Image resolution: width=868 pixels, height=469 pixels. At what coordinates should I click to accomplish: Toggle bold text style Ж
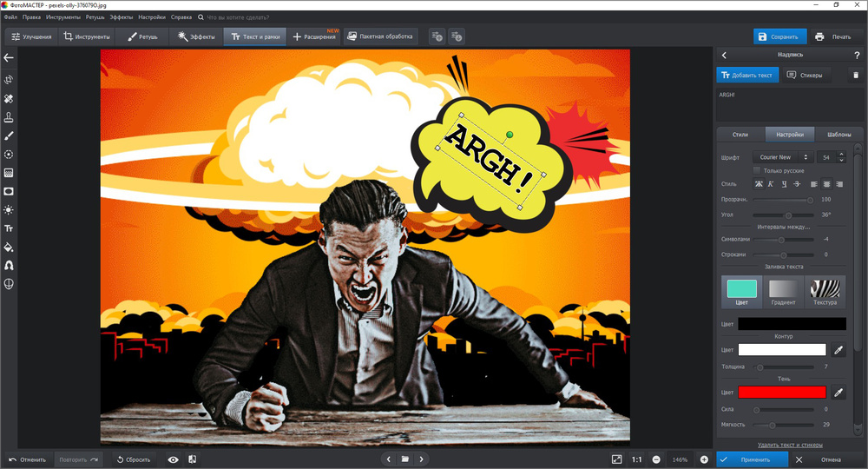[x=759, y=184]
